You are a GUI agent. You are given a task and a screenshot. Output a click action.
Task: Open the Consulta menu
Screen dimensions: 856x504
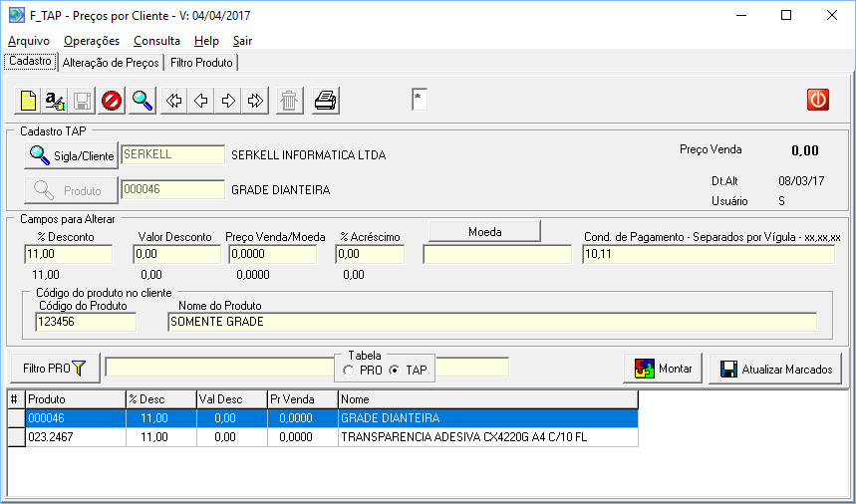[156, 41]
